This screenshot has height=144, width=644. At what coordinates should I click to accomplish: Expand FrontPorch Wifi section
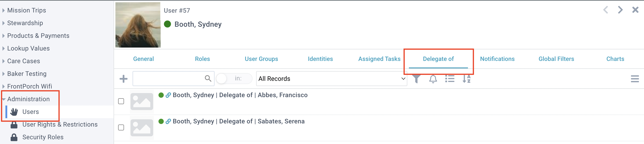(3, 86)
